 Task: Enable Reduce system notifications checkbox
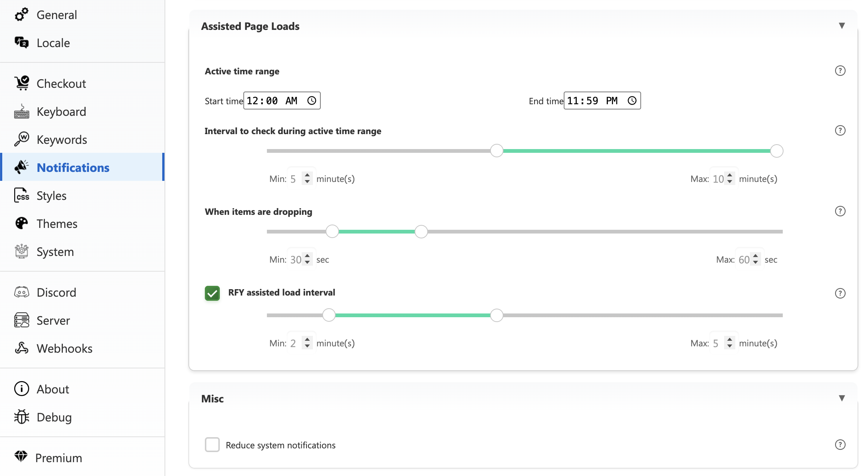point(212,445)
